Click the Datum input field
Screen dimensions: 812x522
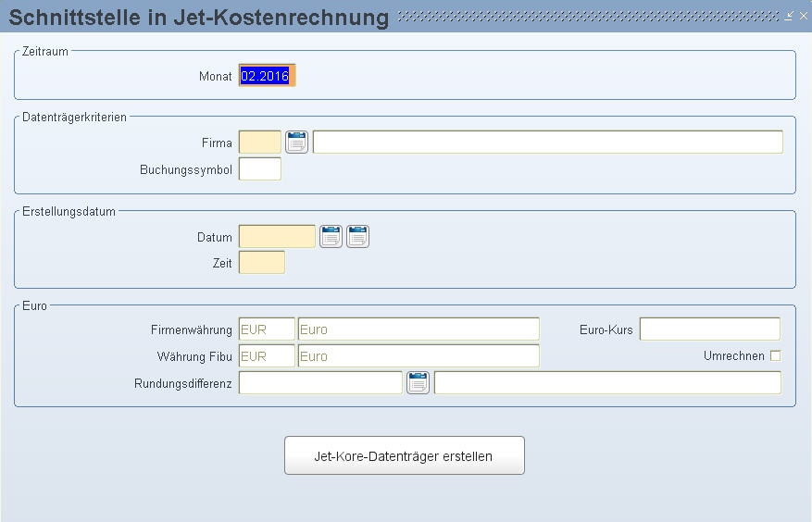click(277, 236)
